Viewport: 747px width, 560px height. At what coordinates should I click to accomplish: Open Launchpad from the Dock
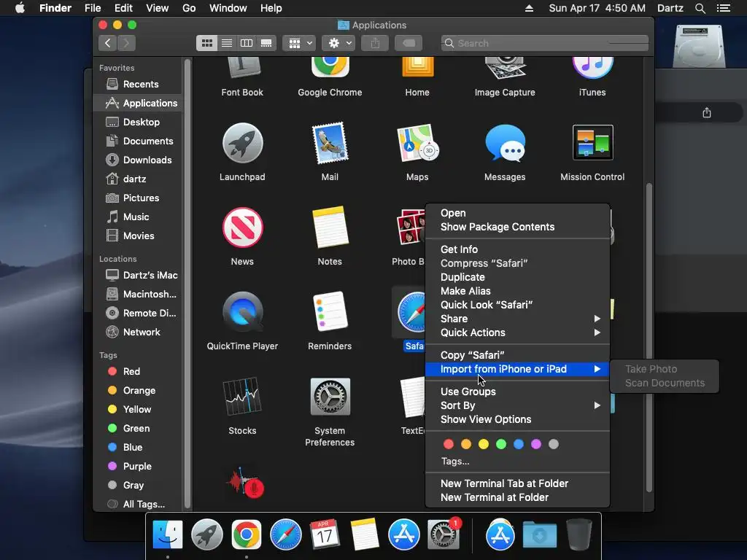pos(206,534)
